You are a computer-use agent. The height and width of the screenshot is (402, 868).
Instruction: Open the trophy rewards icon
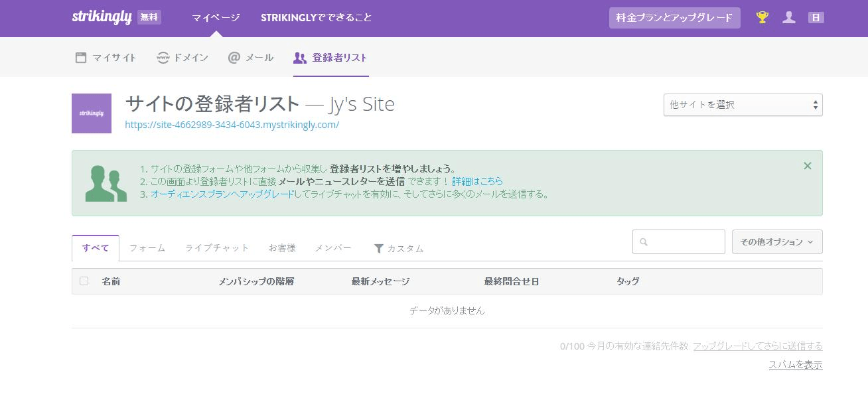coord(762,17)
